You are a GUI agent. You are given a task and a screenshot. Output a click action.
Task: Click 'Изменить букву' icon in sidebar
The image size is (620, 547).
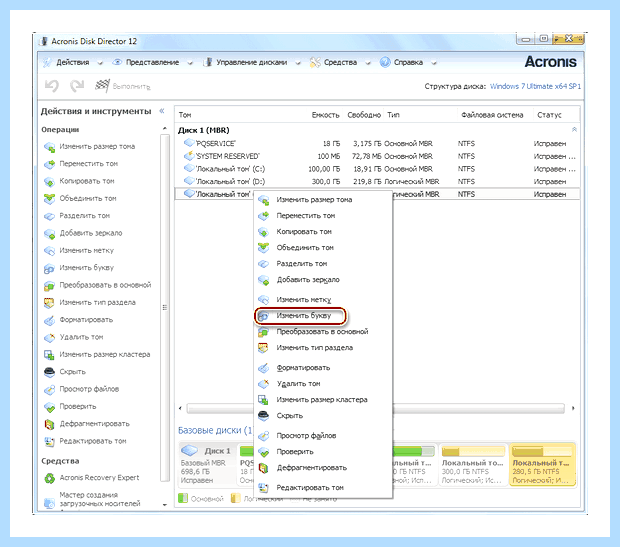tap(49, 268)
